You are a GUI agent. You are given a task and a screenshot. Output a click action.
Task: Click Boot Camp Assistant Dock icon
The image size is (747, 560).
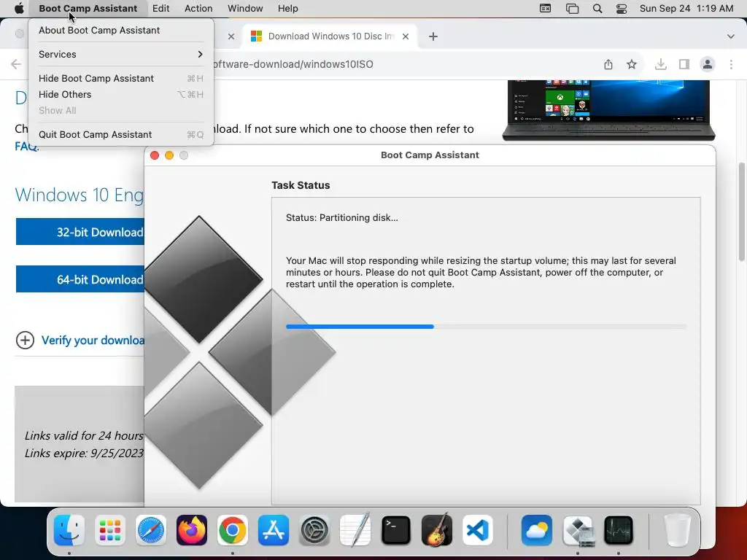pos(578,530)
